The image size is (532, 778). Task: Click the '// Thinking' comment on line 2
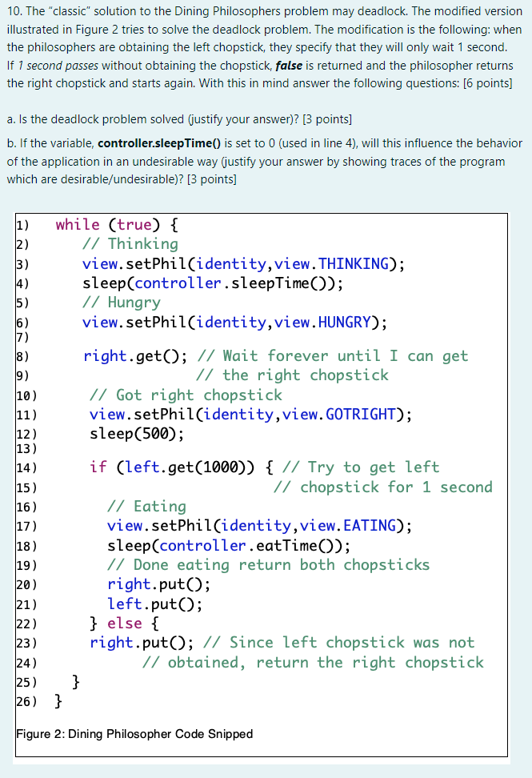point(130,244)
